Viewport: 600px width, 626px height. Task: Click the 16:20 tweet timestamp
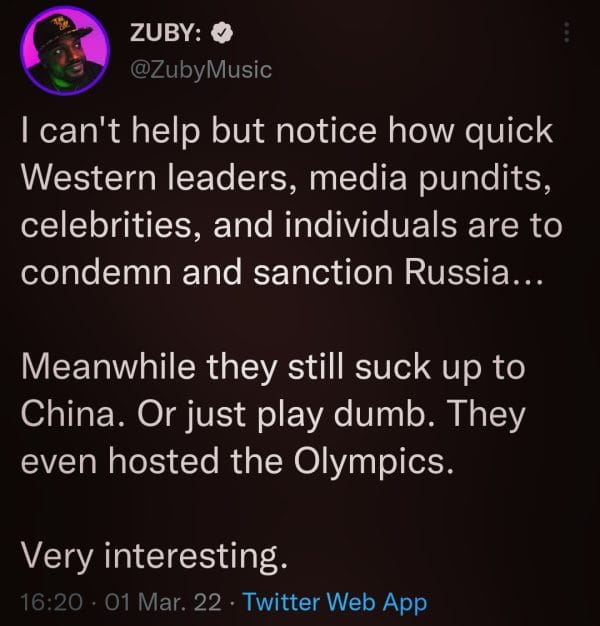coord(52,602)
